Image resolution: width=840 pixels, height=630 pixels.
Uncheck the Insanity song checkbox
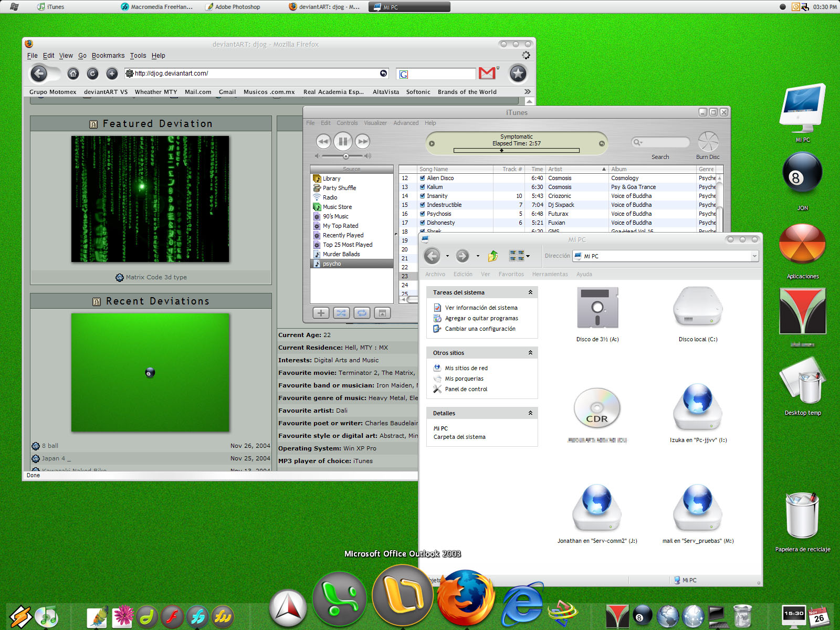[x=422, y=196]
